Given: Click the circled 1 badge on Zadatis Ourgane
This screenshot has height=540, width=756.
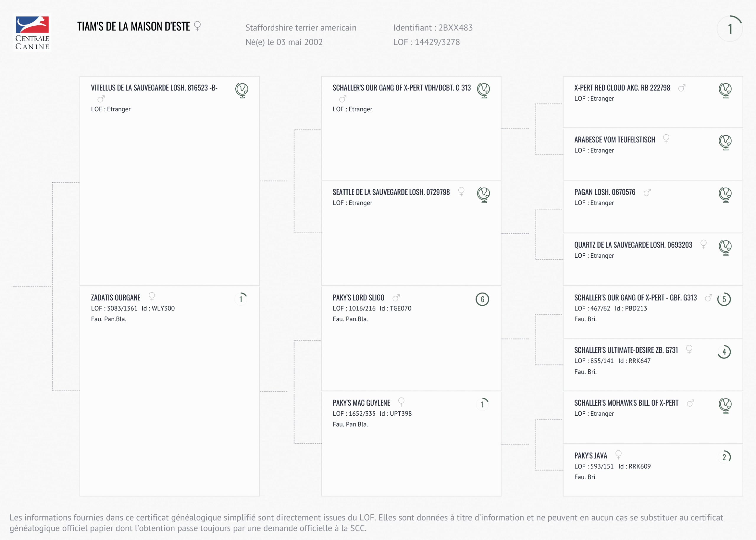Looking at the screenshot, I should pos(241,299).
